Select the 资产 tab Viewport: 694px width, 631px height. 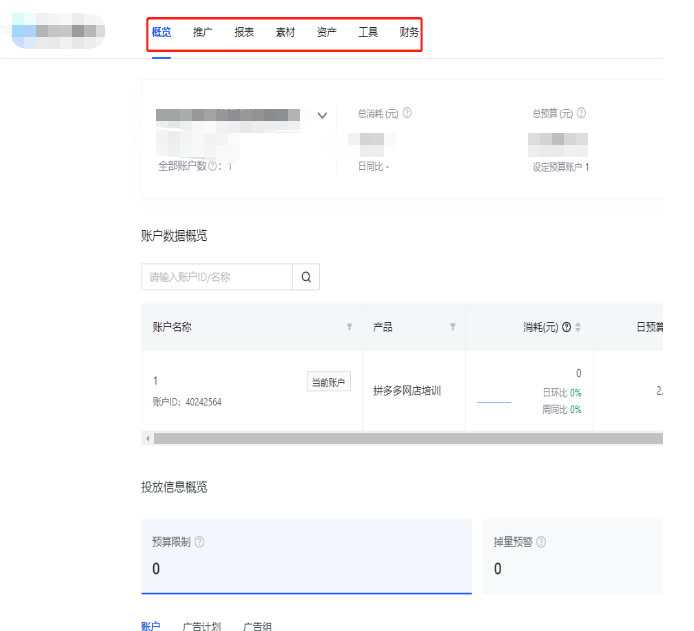click(x=327, y=32)
